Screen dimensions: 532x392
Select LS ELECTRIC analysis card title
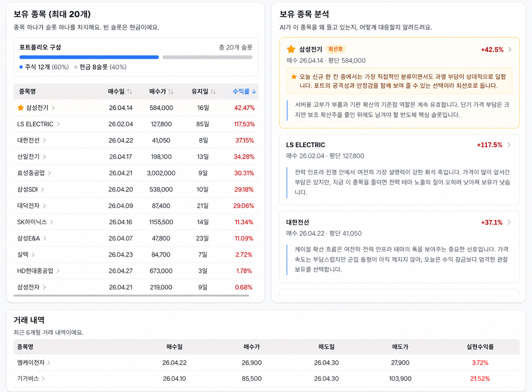click(x=306, y=145)
